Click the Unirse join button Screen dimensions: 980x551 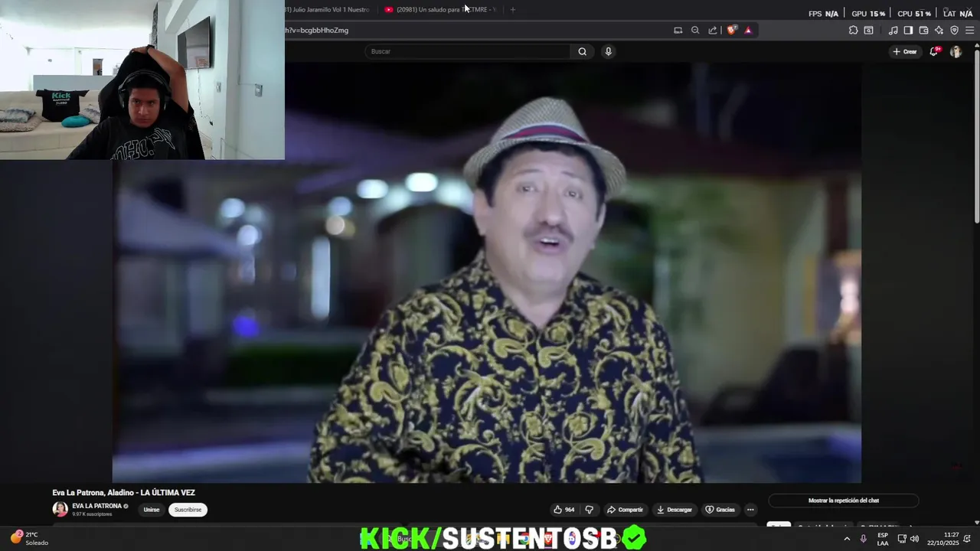point(152,510)
